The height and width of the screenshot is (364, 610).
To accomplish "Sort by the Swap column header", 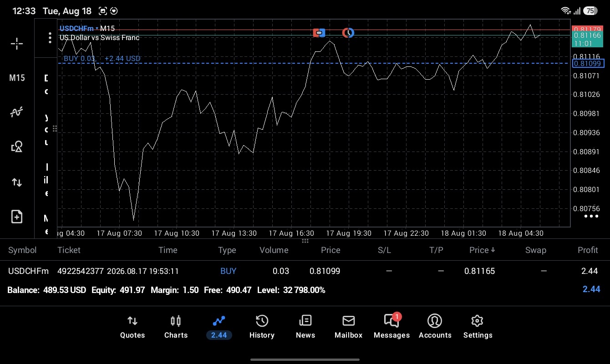I will pos(535,250).
